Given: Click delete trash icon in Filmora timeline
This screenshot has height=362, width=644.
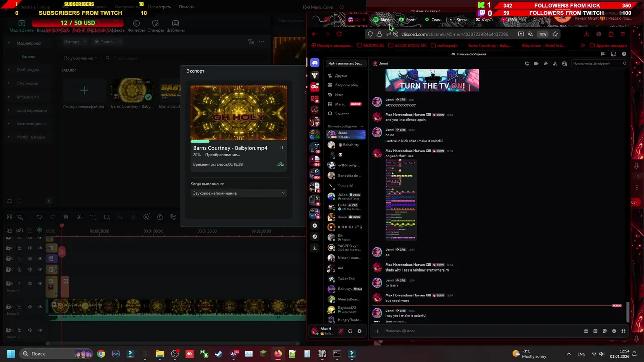Looking at the screenshot, I should (66, 217).
